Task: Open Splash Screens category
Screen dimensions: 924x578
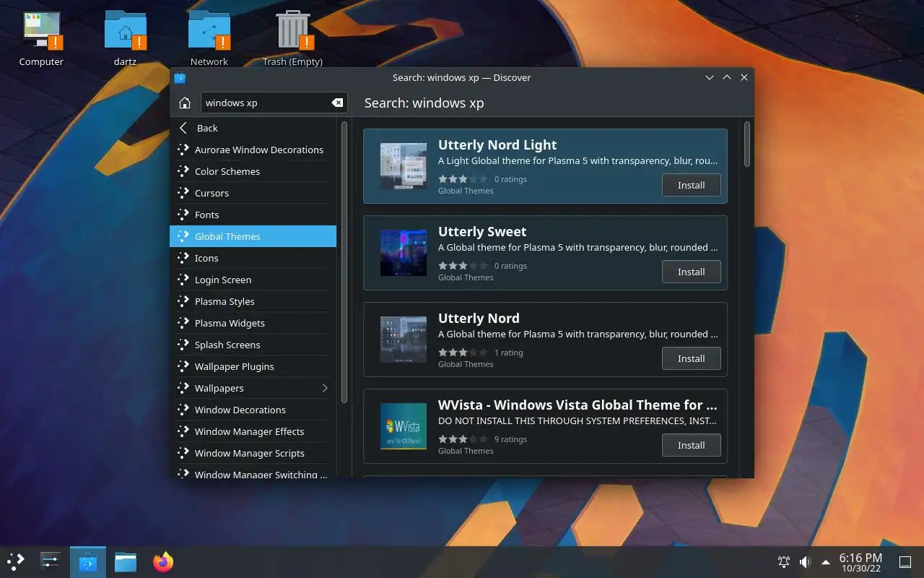Action: tap(253, 345)
